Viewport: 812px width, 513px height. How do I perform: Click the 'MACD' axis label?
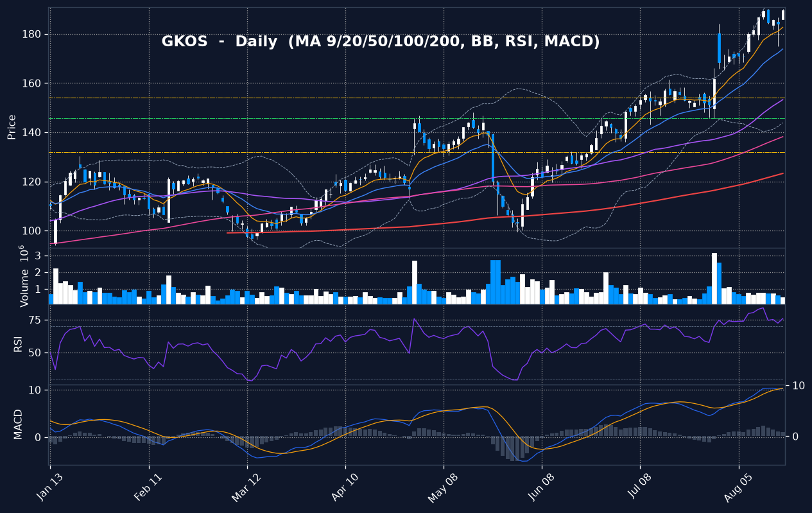pyautogui.click(x=18, y=424)
